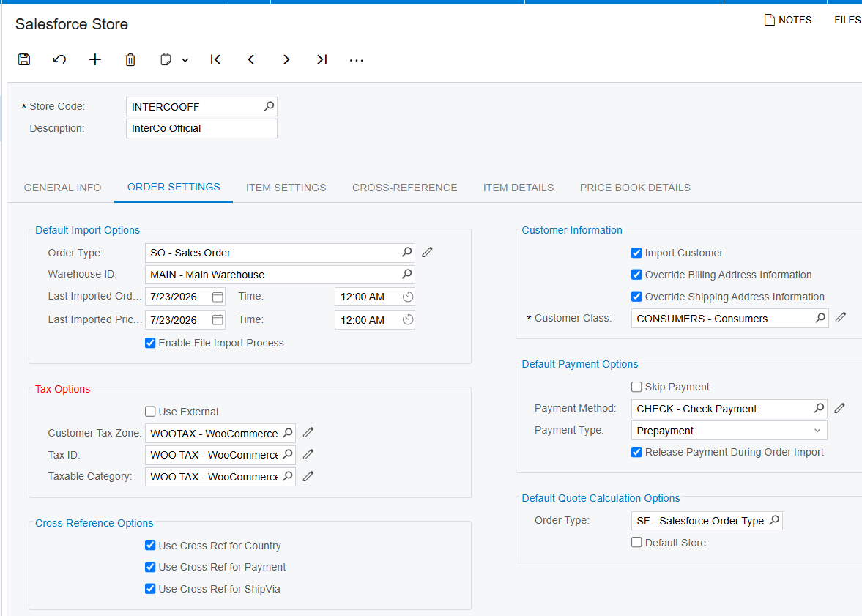The width and height of the screenshot is (862, 616).
Task: Select the Order Settings tab
Action: point(174,187)
